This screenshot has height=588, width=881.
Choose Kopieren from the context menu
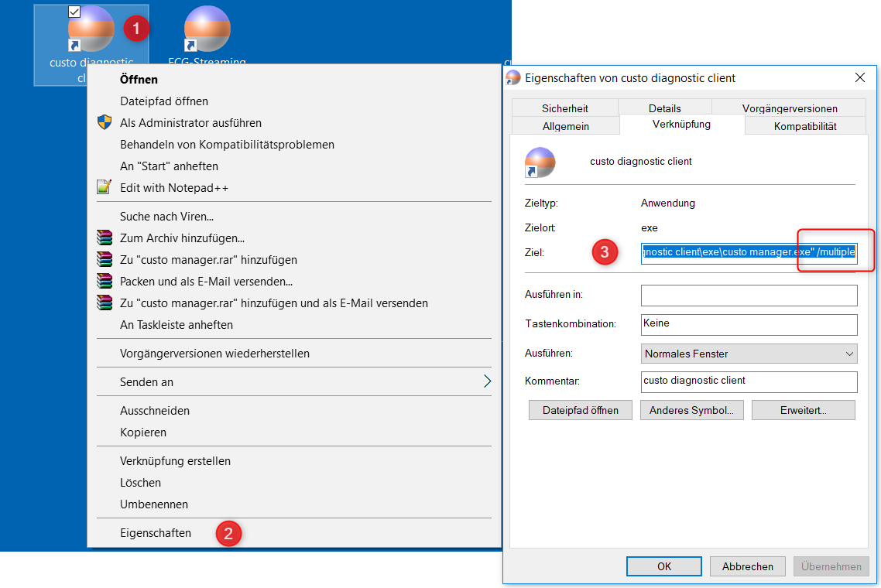click(x=294, y=432)
